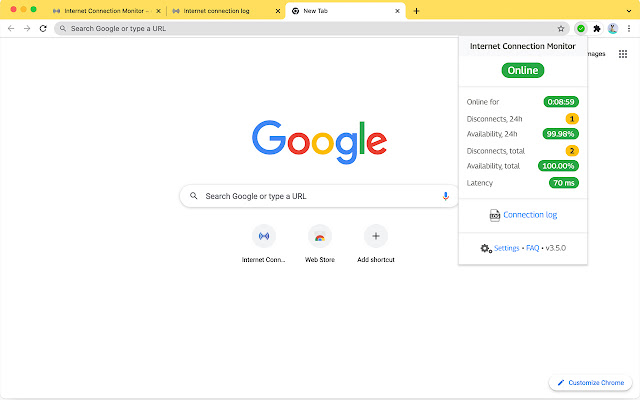640x400 pixels.
Task: Close the New Tab tab
Action: coord(398,11)
